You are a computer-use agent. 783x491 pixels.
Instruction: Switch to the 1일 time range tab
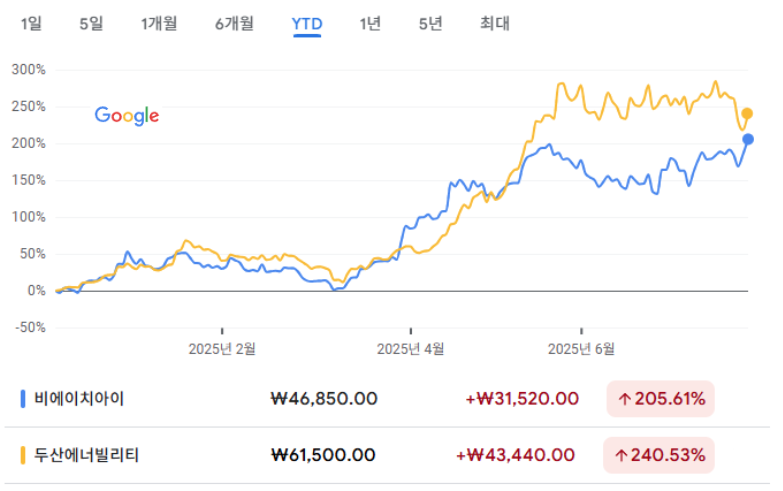(31, 23)
